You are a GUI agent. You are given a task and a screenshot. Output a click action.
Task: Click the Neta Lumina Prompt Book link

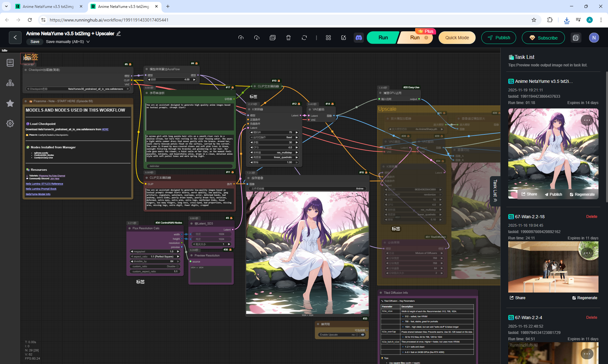tap(41, 189)
